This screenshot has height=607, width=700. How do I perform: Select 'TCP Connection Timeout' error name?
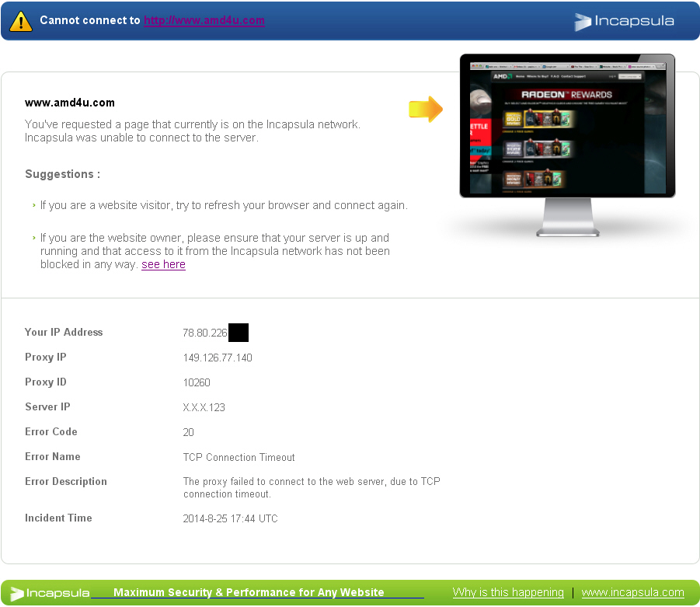click(x=239, y=457)
